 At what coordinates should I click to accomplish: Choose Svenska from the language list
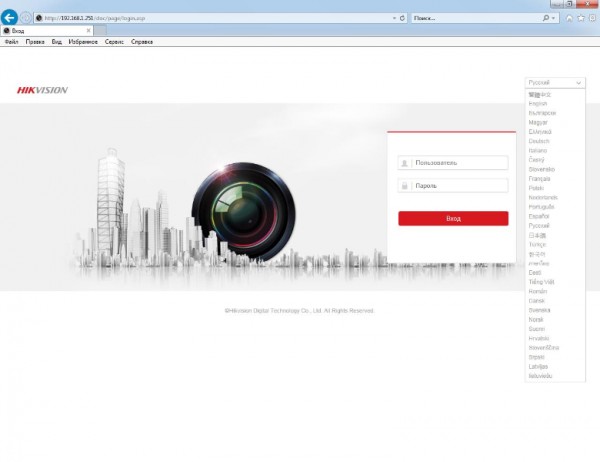coord(539,310)
